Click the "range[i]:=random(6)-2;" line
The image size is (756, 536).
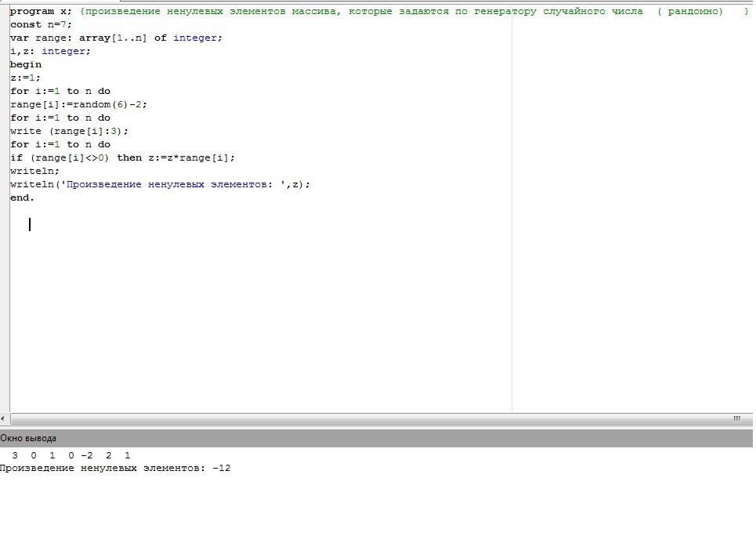pos(78,104)
